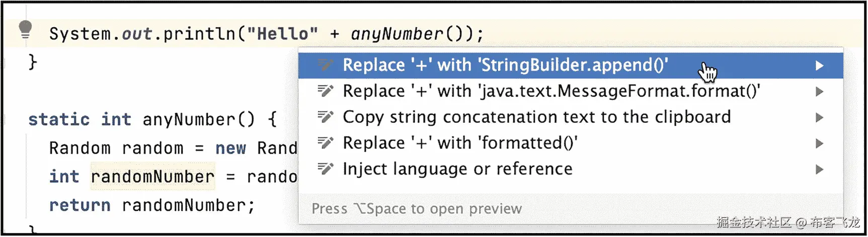The width and height of the screenshot is (868, 237).
Task: Click the yellow intention lightbulb icon
Action: 25,30
